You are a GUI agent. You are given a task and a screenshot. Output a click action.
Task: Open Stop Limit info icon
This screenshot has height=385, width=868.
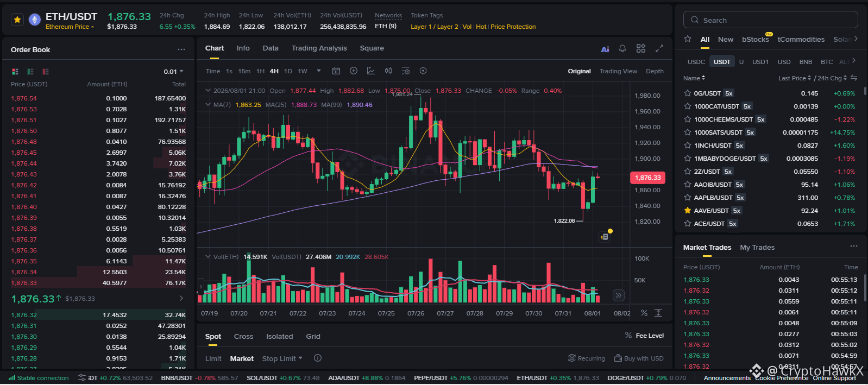pyautogui.click(x=318, y=358)
